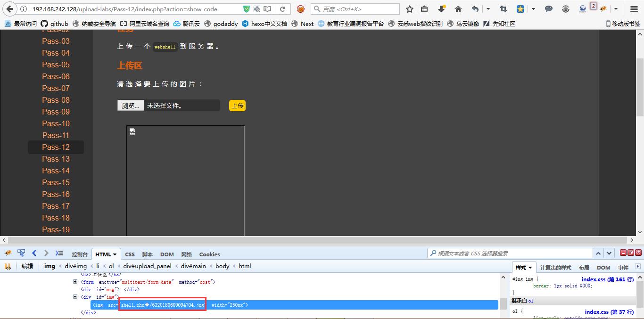Click the 上传 upload button
The height and width of the screenshot is (319, 644).
(237, 106)
